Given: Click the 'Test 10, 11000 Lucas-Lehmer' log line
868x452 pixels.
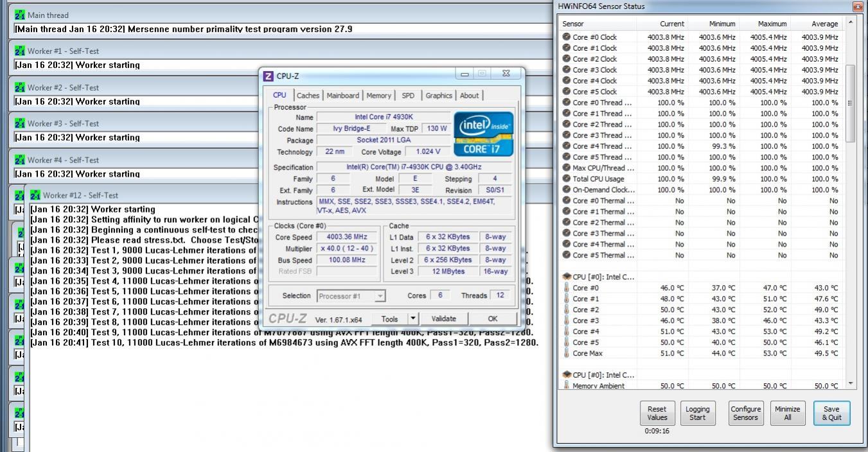Looking at the screenshot, I should [285, 343].
